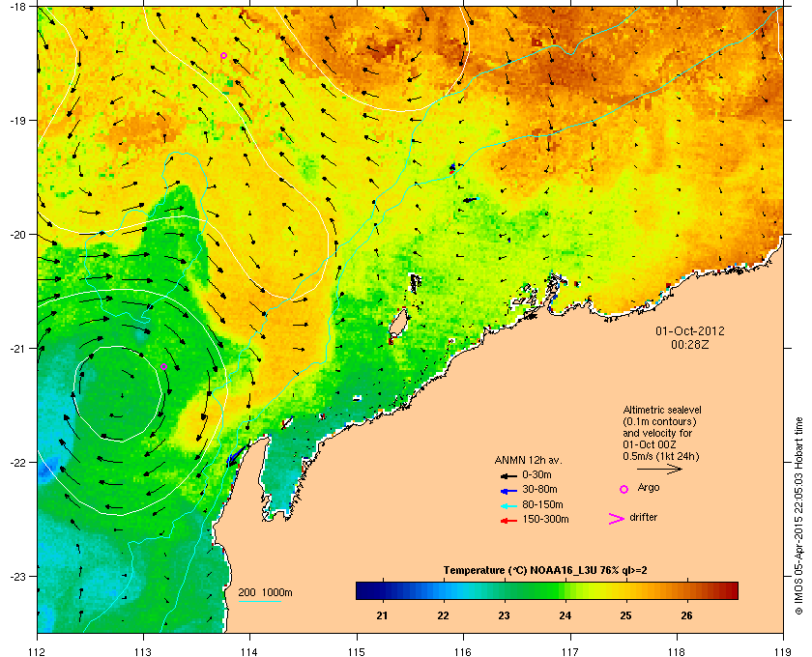Click the latitude axis label '-23'
The image size is (812, 657).
[x=17, y=576]
